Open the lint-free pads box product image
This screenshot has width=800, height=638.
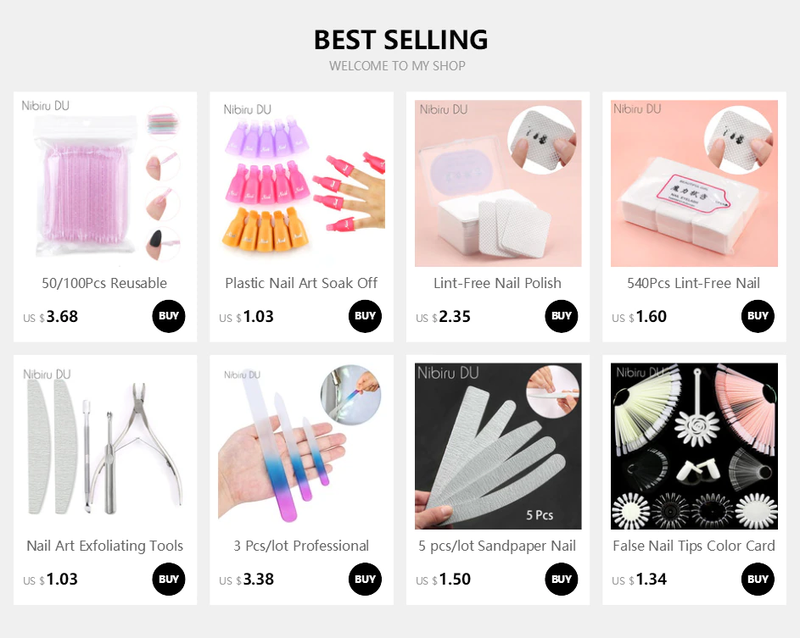(x=498, y=183)
